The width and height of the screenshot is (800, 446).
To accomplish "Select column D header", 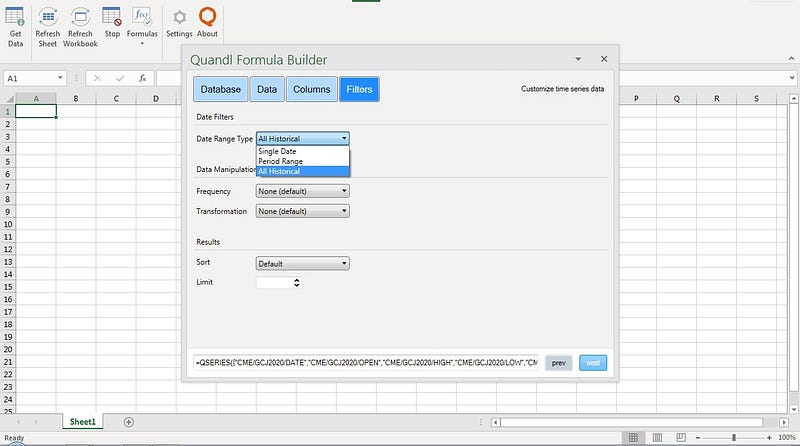I will coord(156,98).
